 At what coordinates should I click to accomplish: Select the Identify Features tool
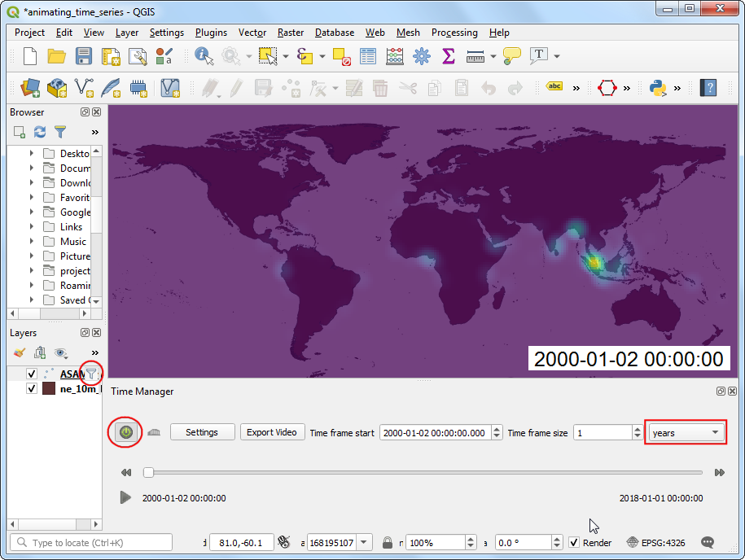[x=200, y=56]
